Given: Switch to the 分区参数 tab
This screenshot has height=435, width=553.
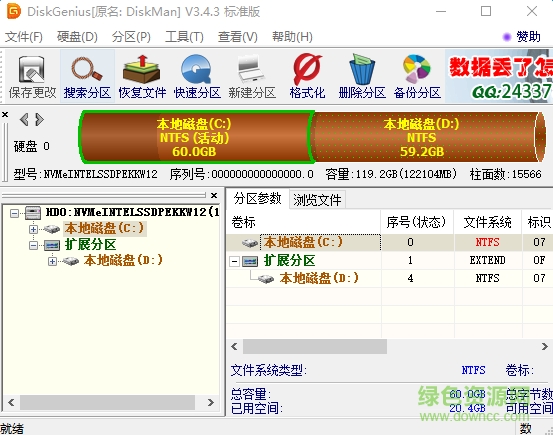Looking at the screenshot, I should (257, 199).
